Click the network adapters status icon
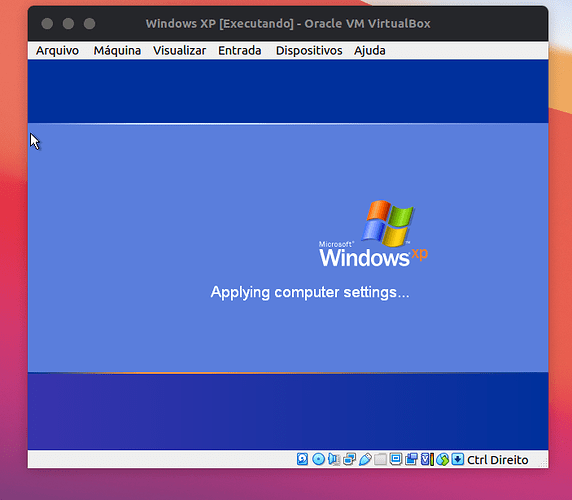Image resolution: width=572 pixels, height=500 pixels. click(349, 459)
